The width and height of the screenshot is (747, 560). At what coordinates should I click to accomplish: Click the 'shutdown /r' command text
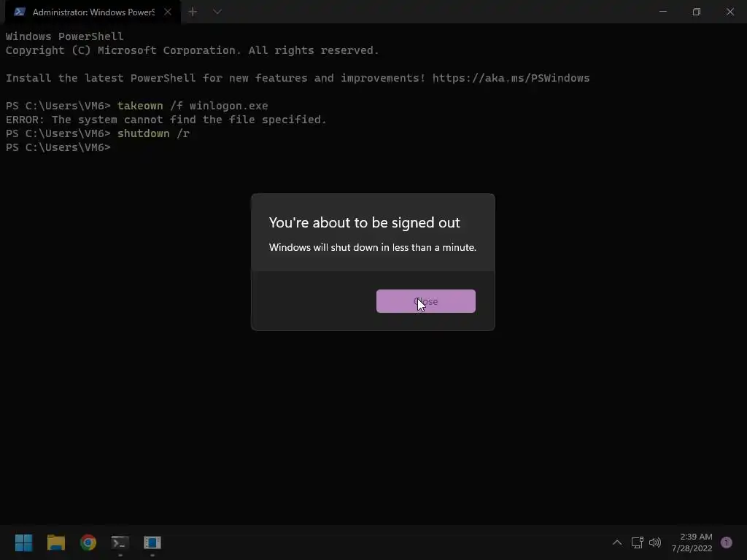[153, 134]
